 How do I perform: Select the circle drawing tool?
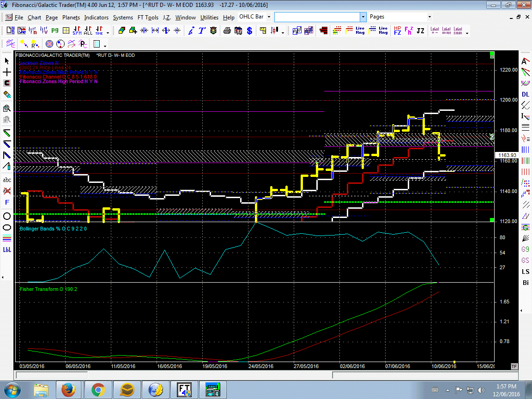(7, 216)
